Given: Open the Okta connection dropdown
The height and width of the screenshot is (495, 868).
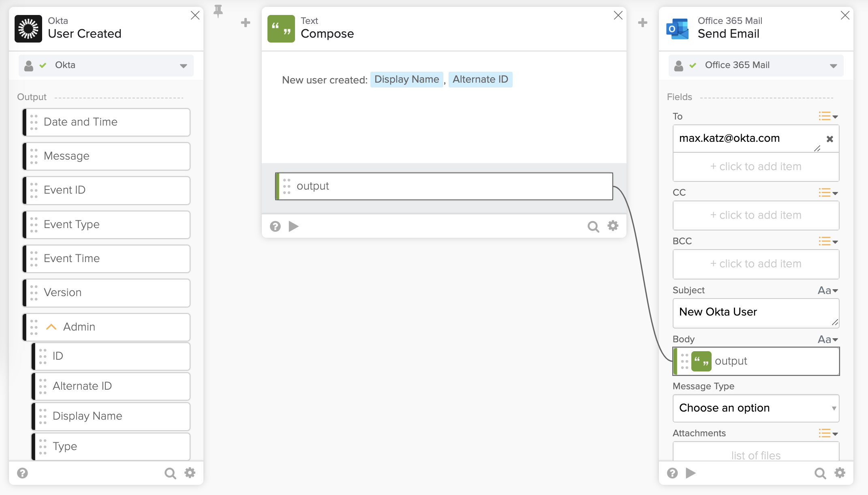Looking at the screenshot, I should [183, 66].
